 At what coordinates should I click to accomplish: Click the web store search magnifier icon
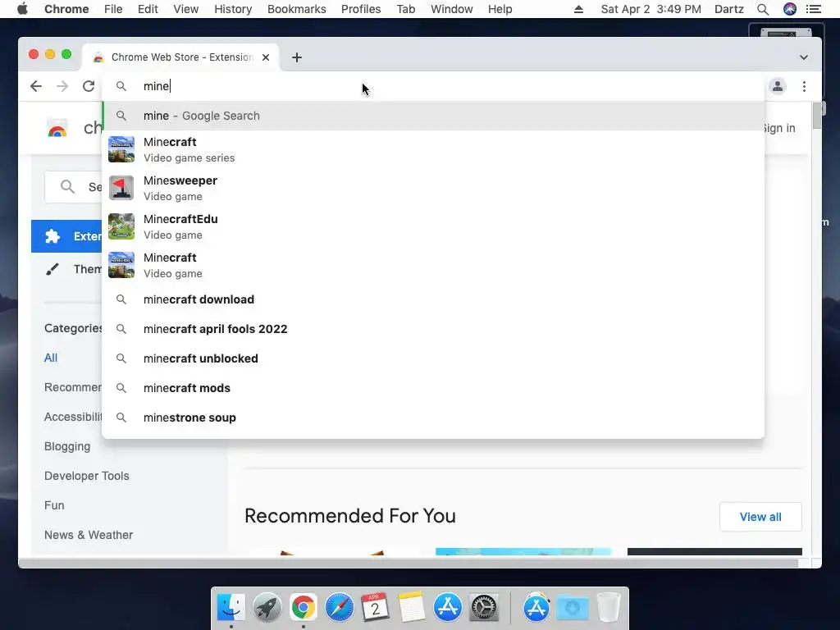[x=67, y=186]
